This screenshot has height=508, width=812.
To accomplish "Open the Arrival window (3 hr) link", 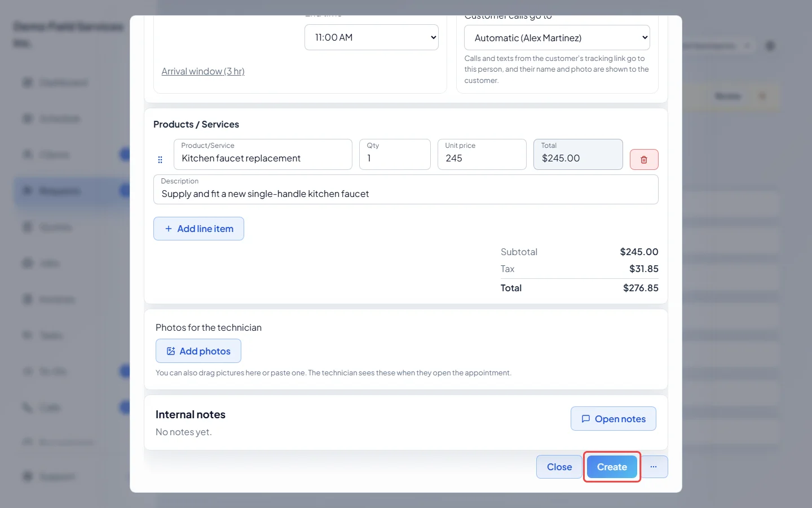I will pyautogui.click(x=203, y=71).
